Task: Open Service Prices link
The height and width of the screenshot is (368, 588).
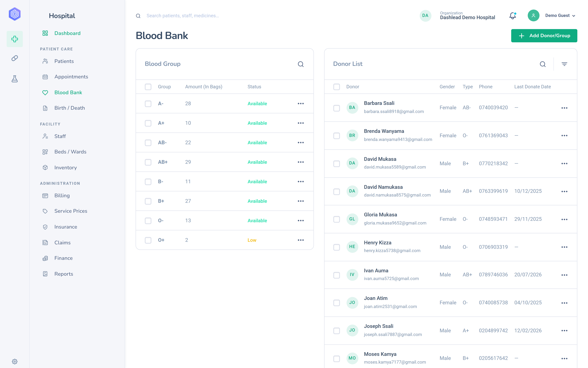Action: (x=71, y=211)
